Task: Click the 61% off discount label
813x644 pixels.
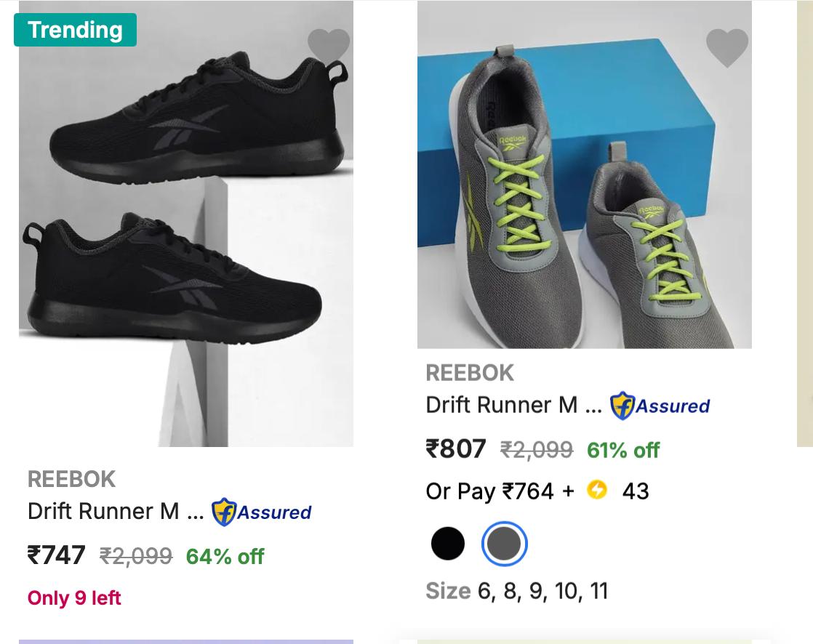Action: click(623, 450)
